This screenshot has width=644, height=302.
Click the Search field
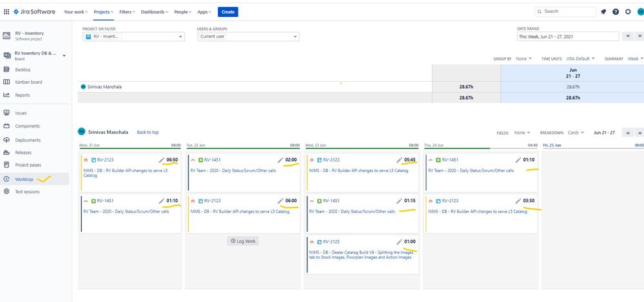565,12
